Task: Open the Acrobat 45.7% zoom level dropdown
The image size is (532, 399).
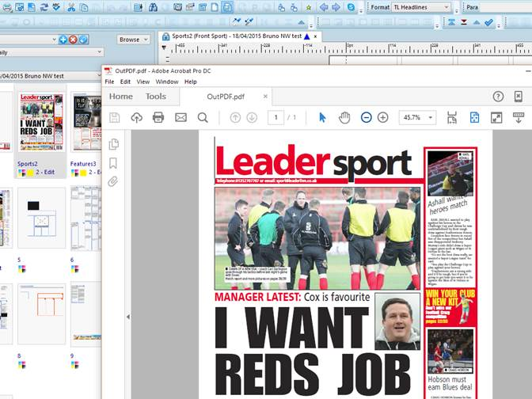Action: click(417, 118)
